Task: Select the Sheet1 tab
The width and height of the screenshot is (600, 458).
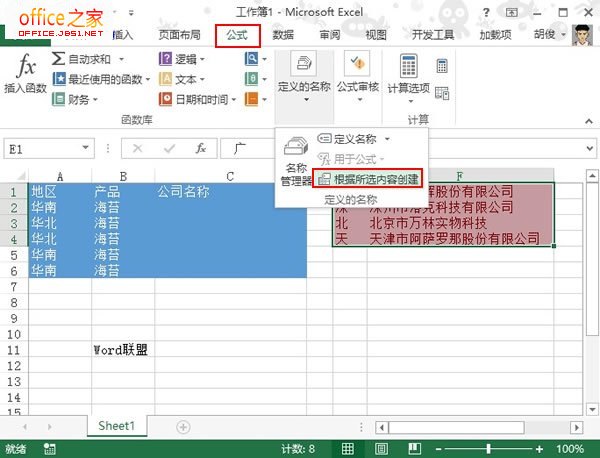Action: (116, 426)
